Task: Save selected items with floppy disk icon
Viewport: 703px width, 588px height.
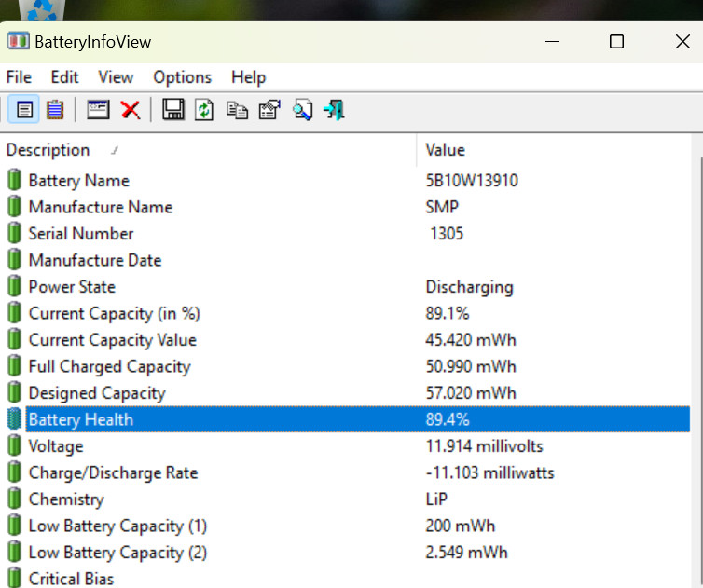Action: click(172, 110)
